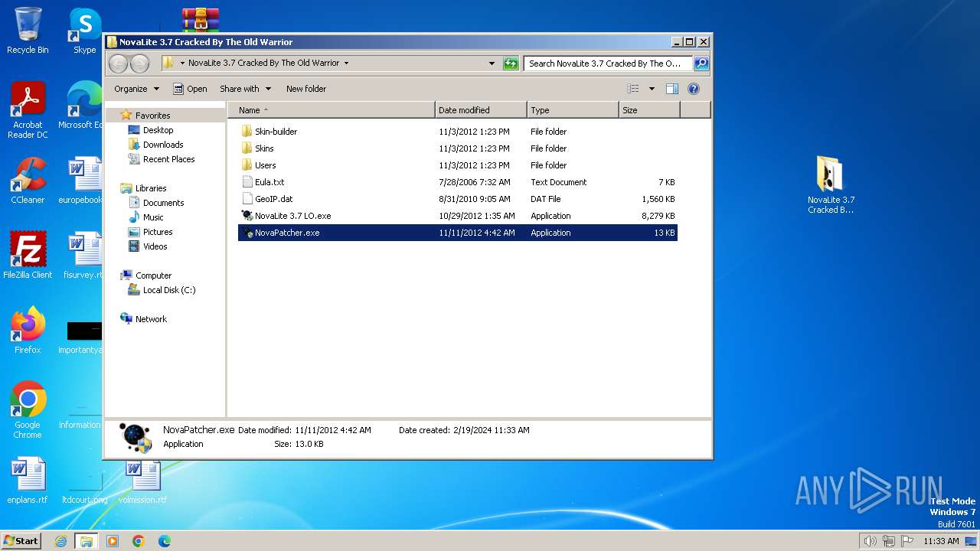Open Explorer help question icon
Viewport: 980px width, 551px height.
click(694, 89)
